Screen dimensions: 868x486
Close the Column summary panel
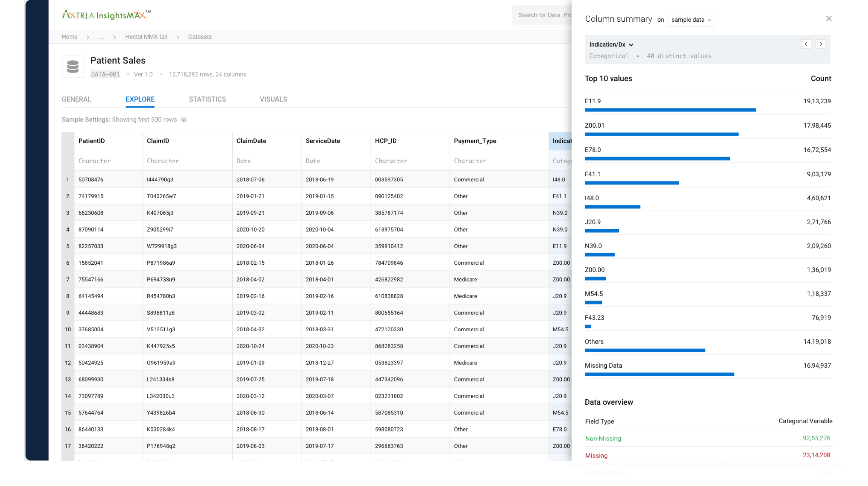click(x=829, y=18)
